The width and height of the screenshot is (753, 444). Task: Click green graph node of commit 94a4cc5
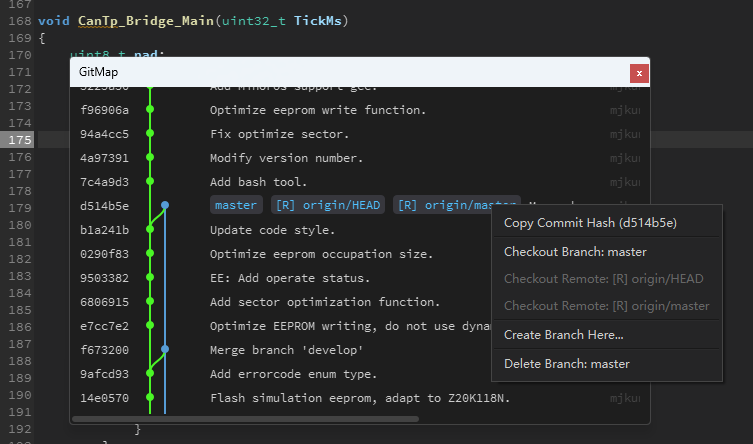pos(150,133)
